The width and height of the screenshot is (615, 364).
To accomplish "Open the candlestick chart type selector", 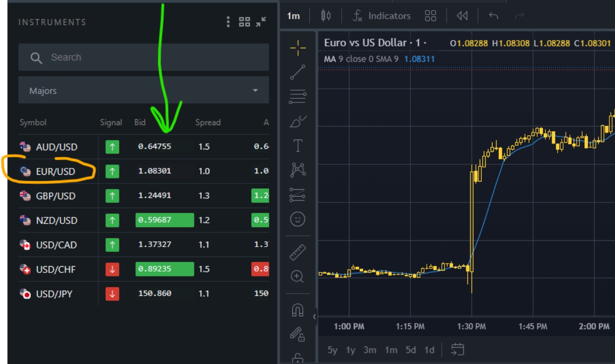I will (x=326, y=16).
